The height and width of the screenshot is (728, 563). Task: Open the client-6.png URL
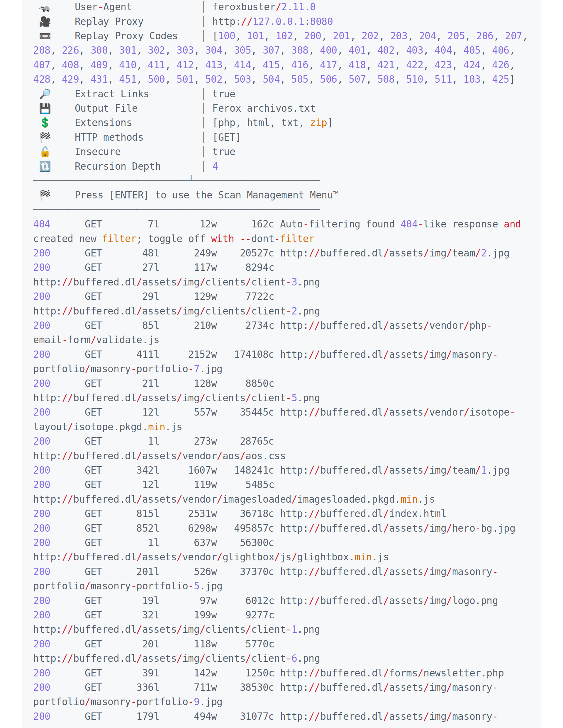[x=177, y=658]
